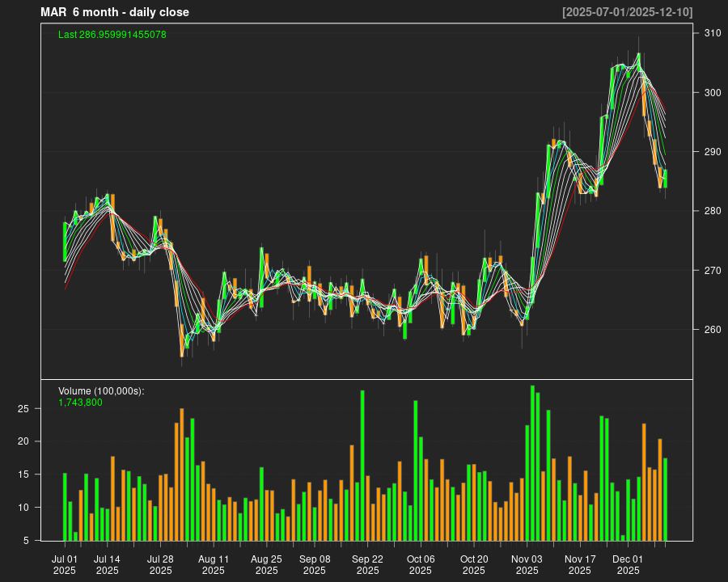
Task: Click the "Nov 03 2025" date label
Action: [x=527, y=564]
